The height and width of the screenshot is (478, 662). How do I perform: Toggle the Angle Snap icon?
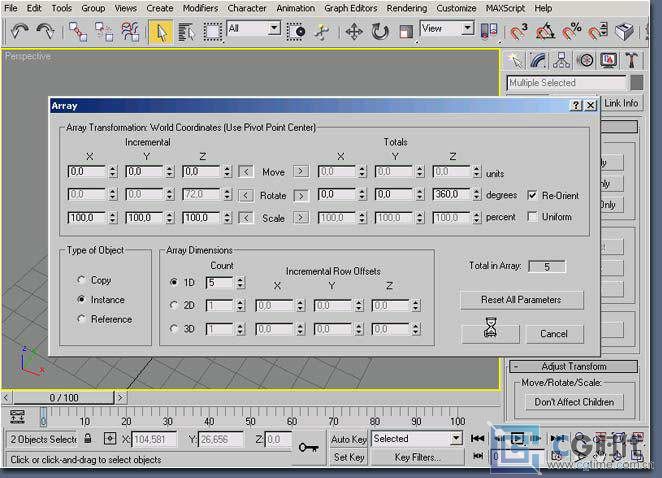coord(545,32)
